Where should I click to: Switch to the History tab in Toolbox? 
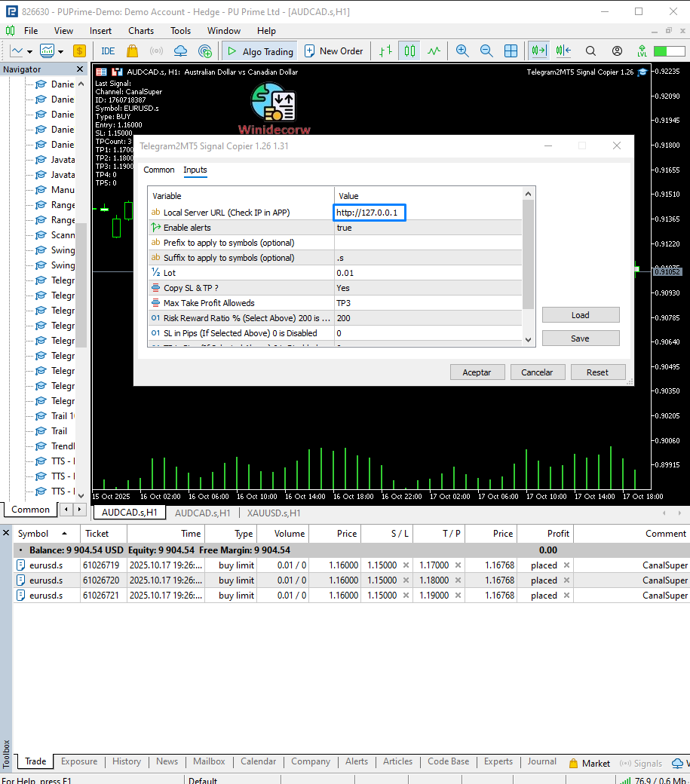[127, 761]
